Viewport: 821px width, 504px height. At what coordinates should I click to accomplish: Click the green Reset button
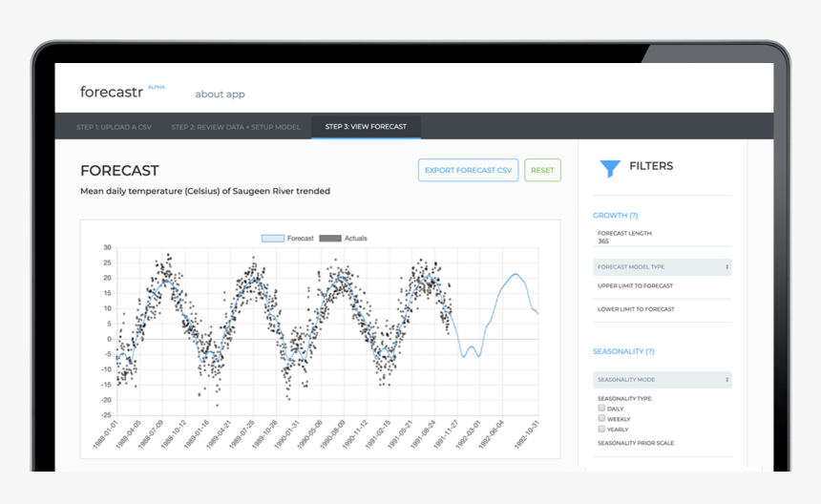(542, 171)
